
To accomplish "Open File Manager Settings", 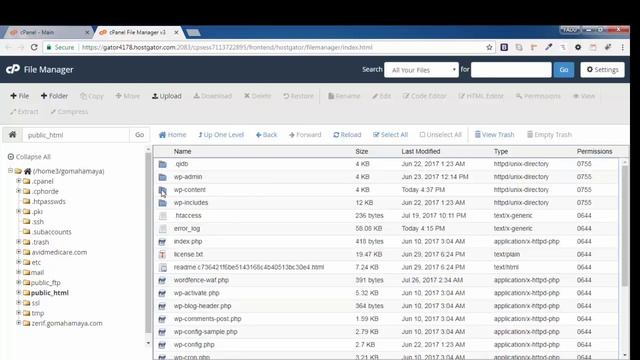I will [602, 70].
